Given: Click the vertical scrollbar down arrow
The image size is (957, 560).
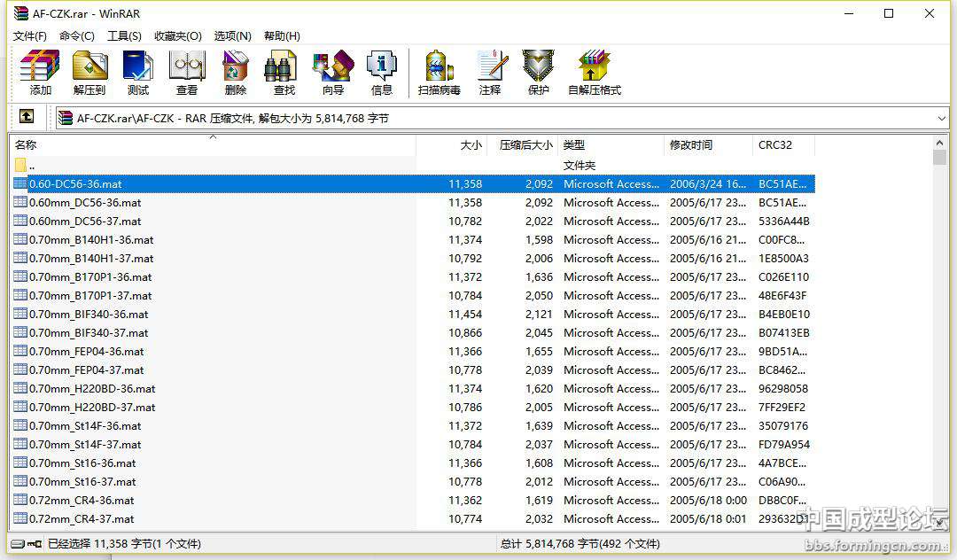Looking at the screenshot, I should pos(940,522).
